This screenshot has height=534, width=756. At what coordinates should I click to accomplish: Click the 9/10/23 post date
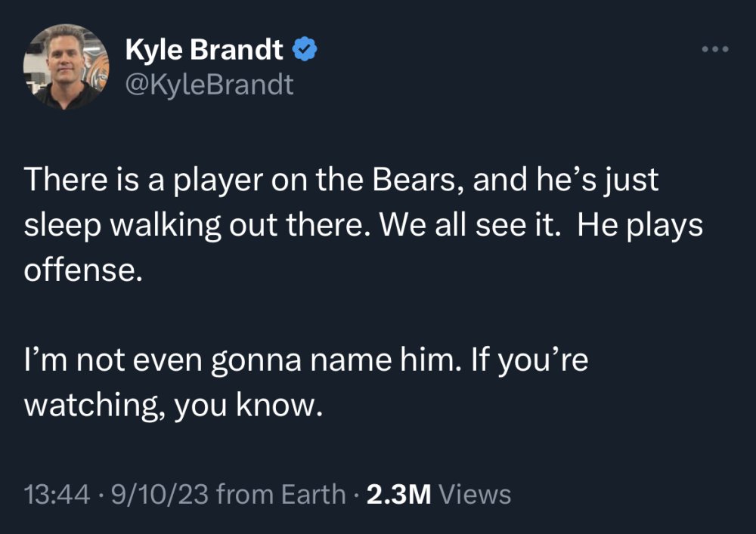(160, 495)
